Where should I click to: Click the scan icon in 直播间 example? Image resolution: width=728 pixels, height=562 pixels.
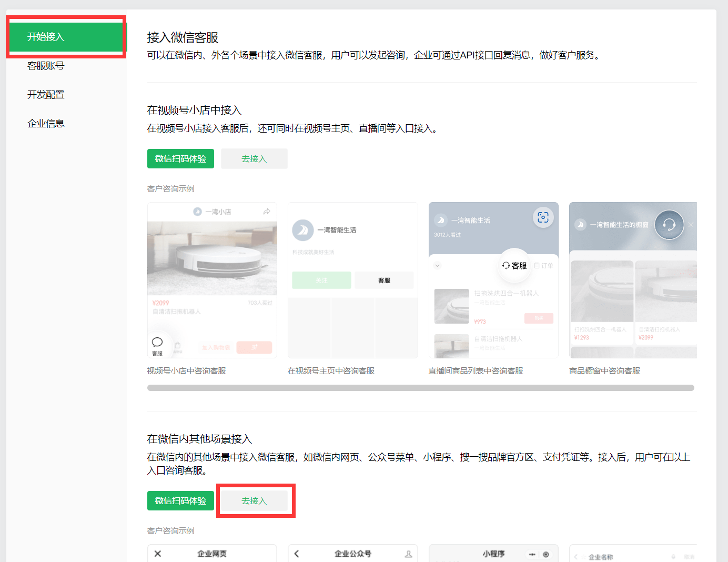(x=543, y=217)
